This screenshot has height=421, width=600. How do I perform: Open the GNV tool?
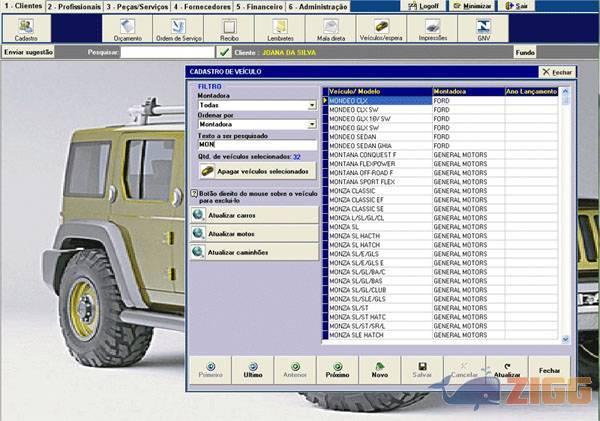pyautogui.click(x=483, y=29)
